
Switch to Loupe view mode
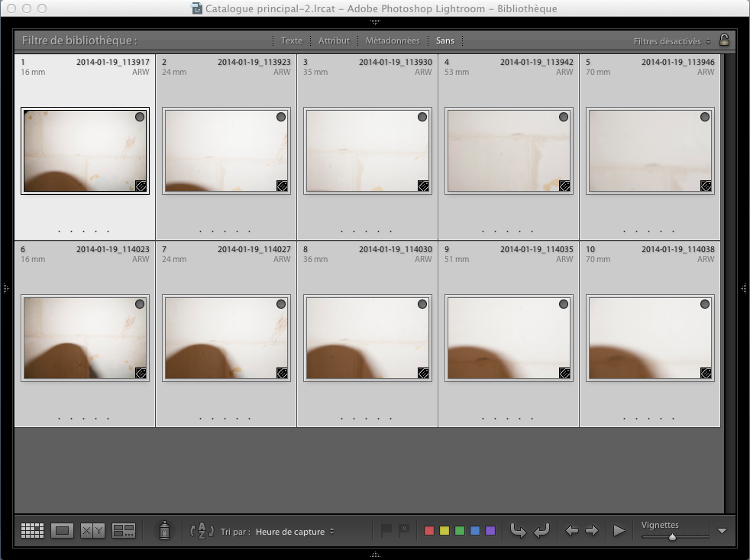(62, 530)
